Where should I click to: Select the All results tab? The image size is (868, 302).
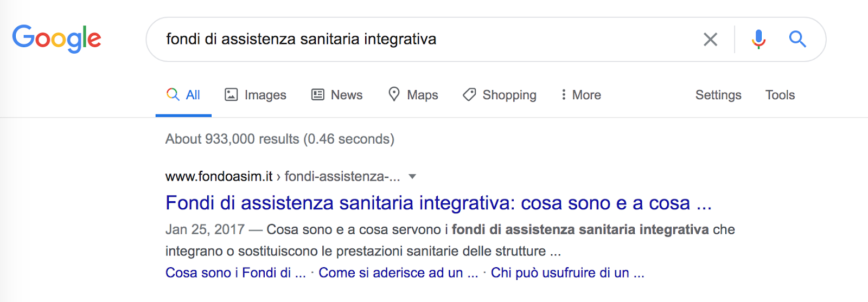[x=183, y=95]
